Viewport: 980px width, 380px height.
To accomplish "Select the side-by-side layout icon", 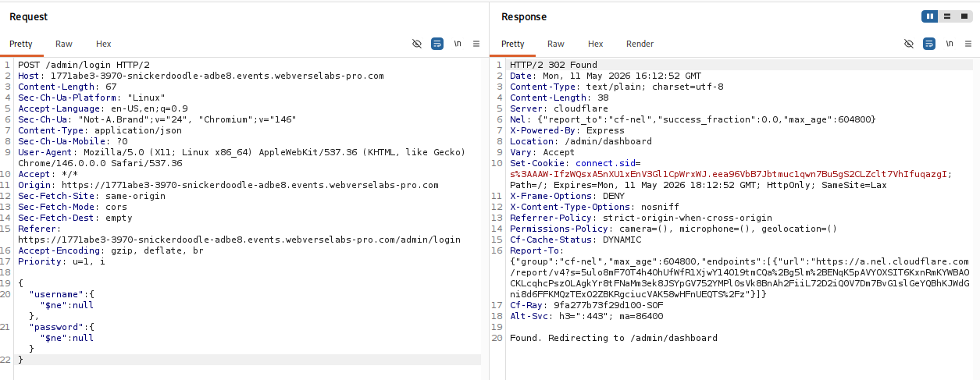I will coord(930,16).
